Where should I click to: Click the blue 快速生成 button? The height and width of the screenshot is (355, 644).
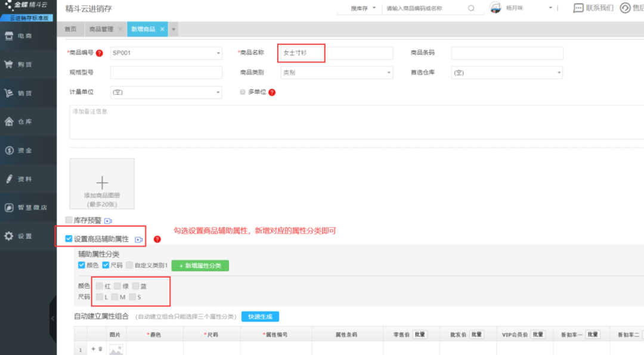tap(260, 316)
